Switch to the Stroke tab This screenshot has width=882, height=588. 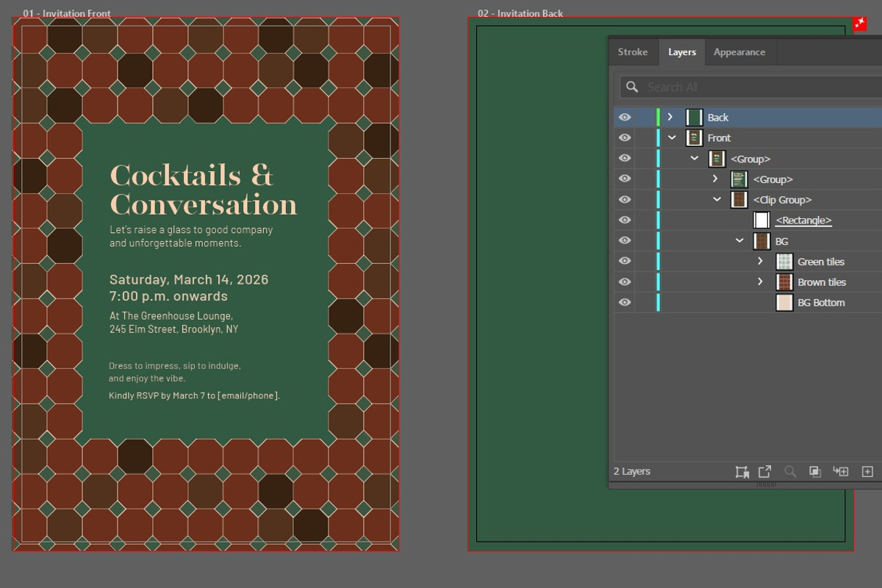coord(633,52)
